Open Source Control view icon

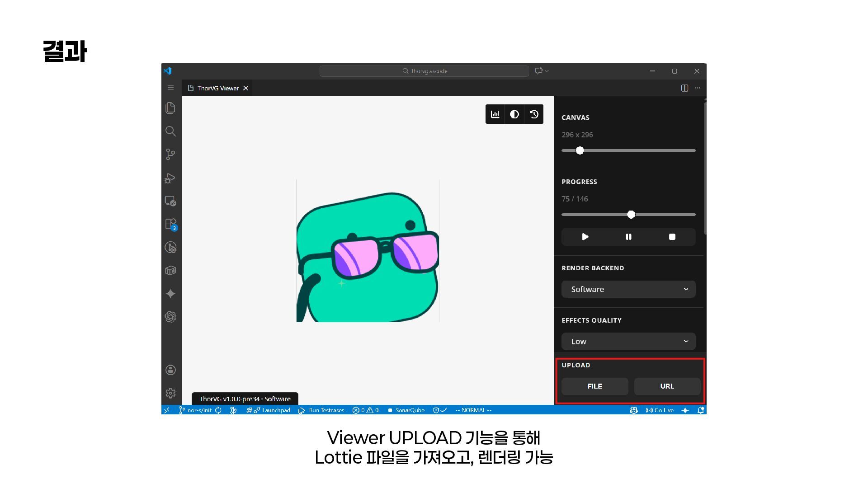point(170,155)
